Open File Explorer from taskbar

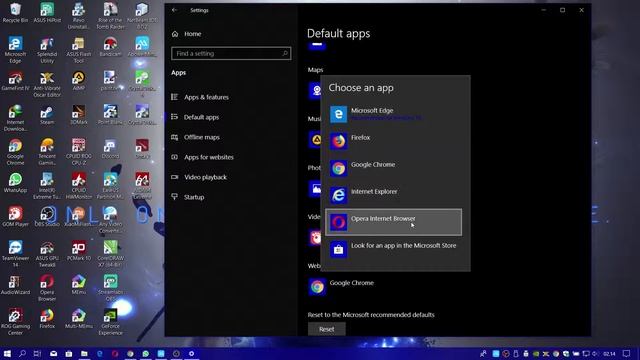84,353
